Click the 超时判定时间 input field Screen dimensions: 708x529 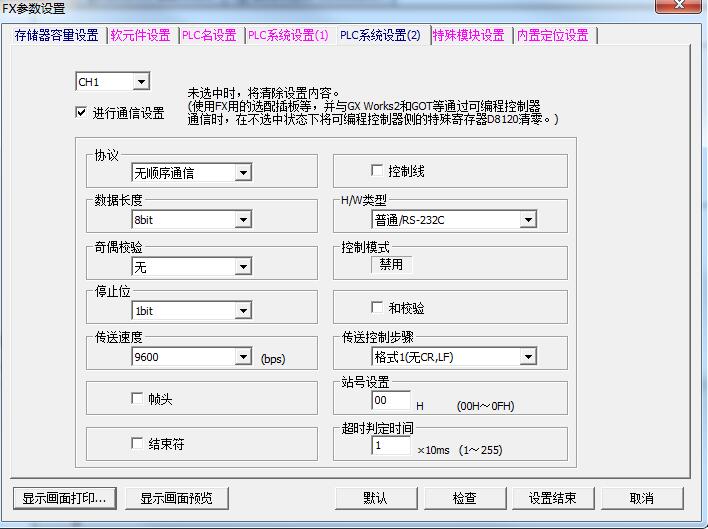[391, 446]
